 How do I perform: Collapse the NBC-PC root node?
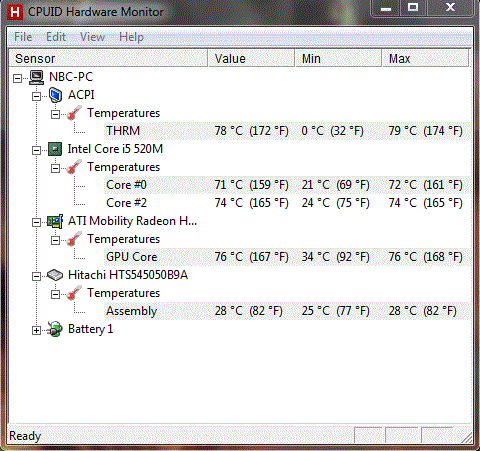click(17, 78)
